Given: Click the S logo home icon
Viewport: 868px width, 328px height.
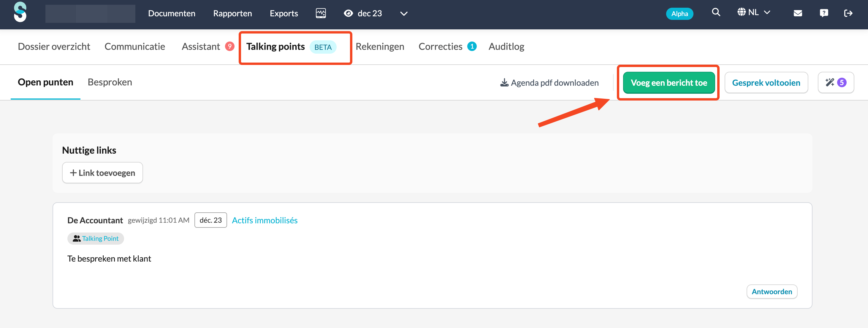Looking at the screenshot, I should [20, 12].
